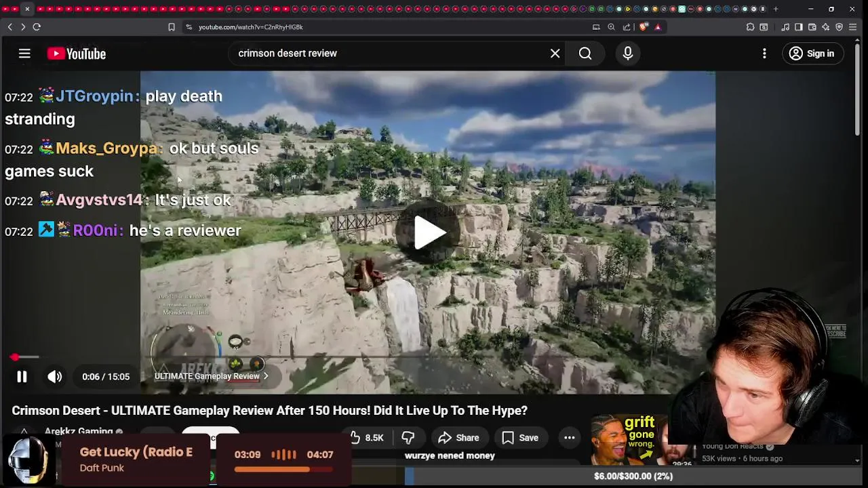
Task: Click the Sign in button
Action: 812,54
